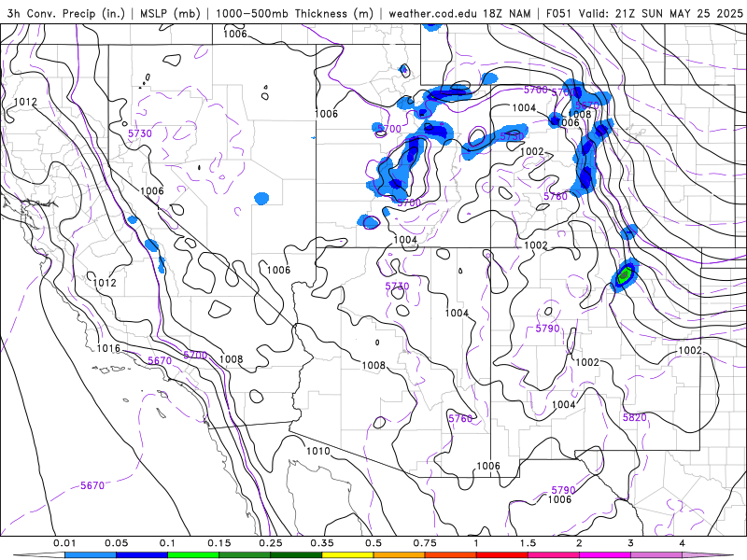Viewport: 747px width, 560px height.
Task: Click the "0.75" legend value
Action: click(x=425, y=543)
